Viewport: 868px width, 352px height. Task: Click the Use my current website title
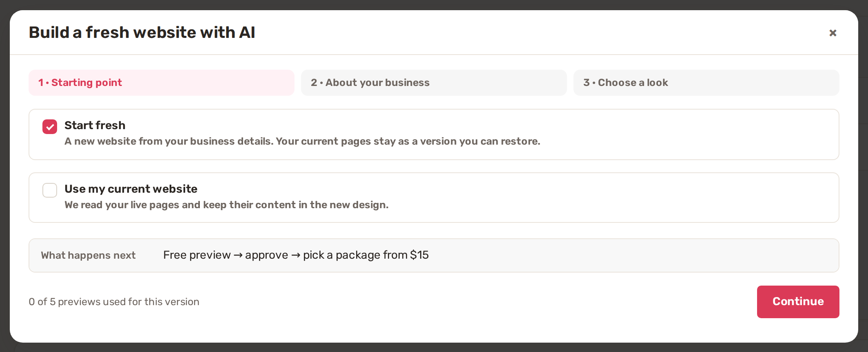[131, 189]
